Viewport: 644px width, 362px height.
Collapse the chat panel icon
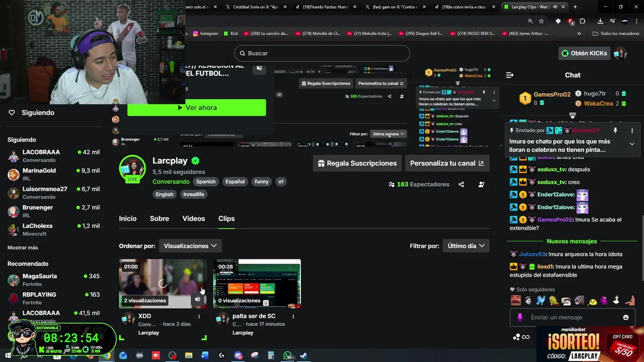point(510,75)
